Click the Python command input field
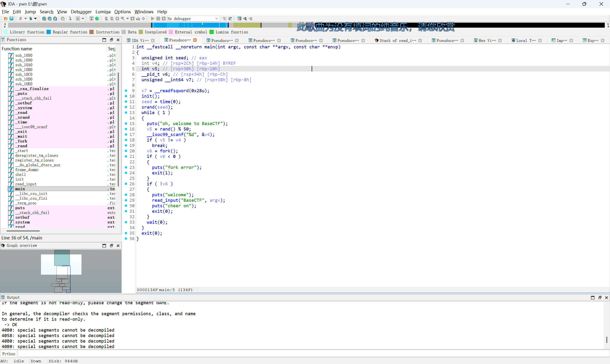Image resolution: width=610 pixels, height=364 pixels. tap(294, 354)
